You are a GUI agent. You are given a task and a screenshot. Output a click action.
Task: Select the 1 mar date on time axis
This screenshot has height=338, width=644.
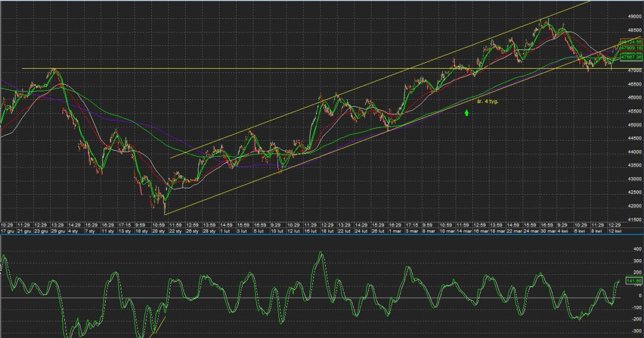click(x=395, y=231)
